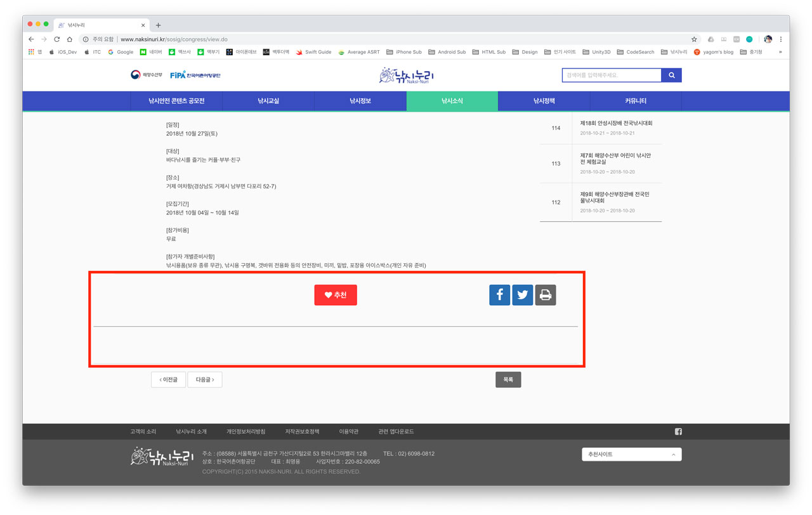Go to the previous post 이전글
This screenshot has height=515, width=812.
(169, 379)
